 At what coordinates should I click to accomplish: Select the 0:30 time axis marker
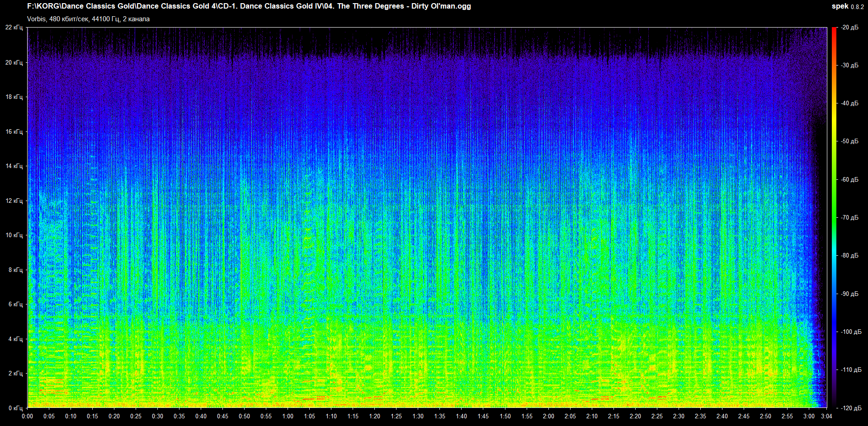coord(157,416)
